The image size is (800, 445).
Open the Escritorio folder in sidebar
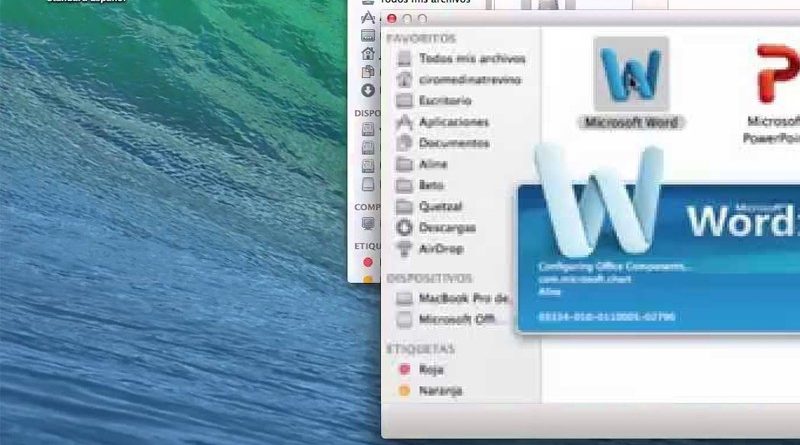(x=445, y=101)
